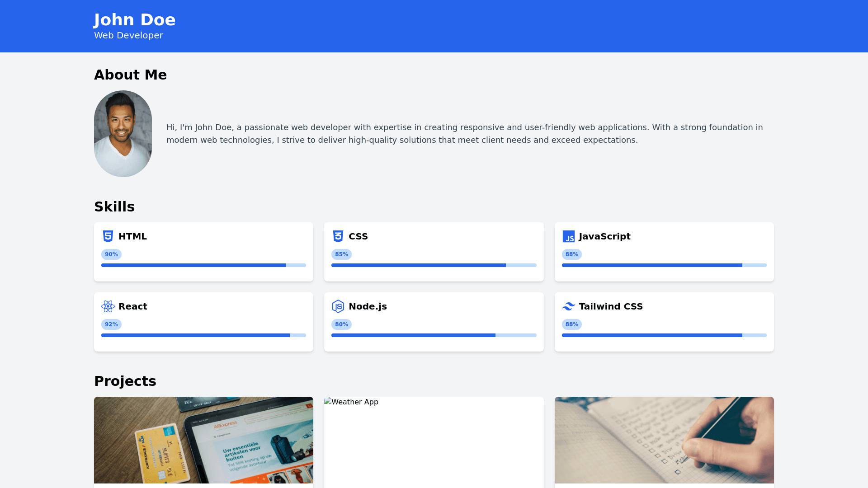Click the React 92% progress bar
This screenshot has height=488, width=868.
tap(203, 335)
